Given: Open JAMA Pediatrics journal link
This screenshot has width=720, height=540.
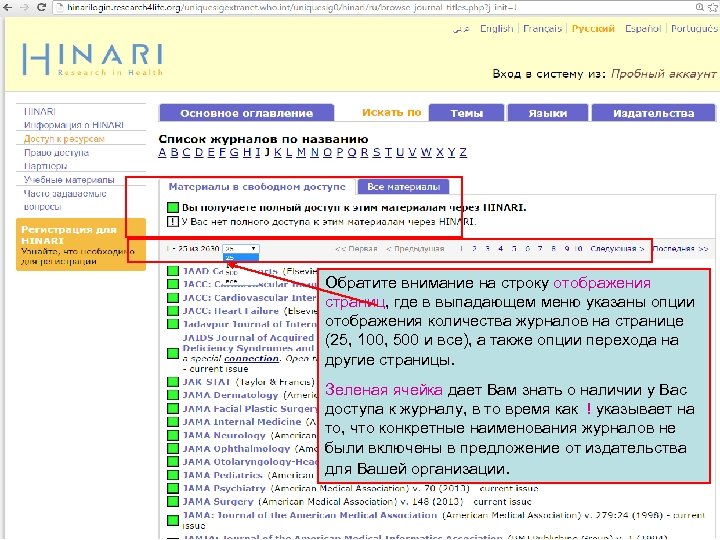Looking at the screenshot, I should tap(222, 475).
